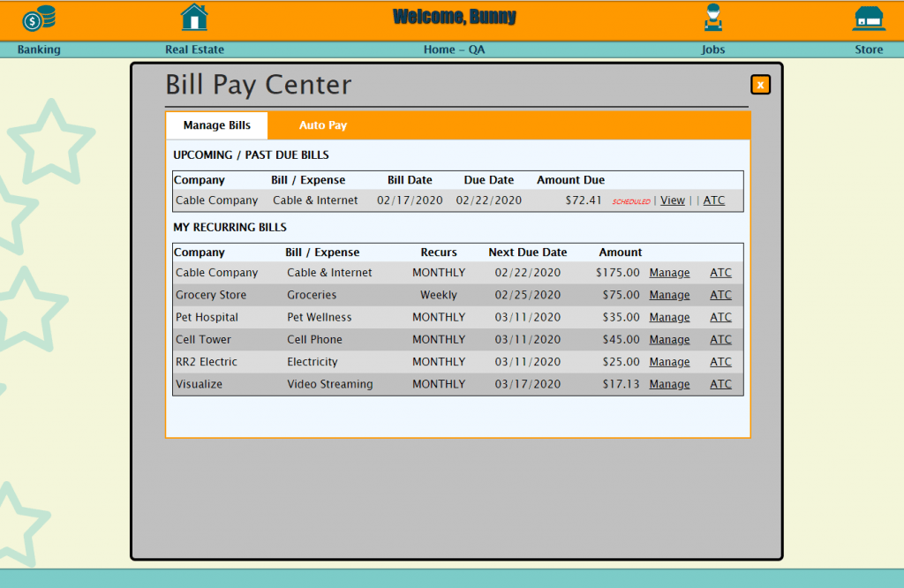
Task: Manage the Pet Hospital Pet Wellness bill
Action: pos(669,317)
